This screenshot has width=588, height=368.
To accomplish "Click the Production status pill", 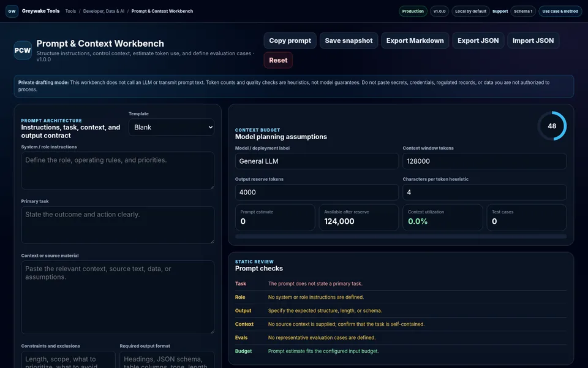I will tap(413, 11).
